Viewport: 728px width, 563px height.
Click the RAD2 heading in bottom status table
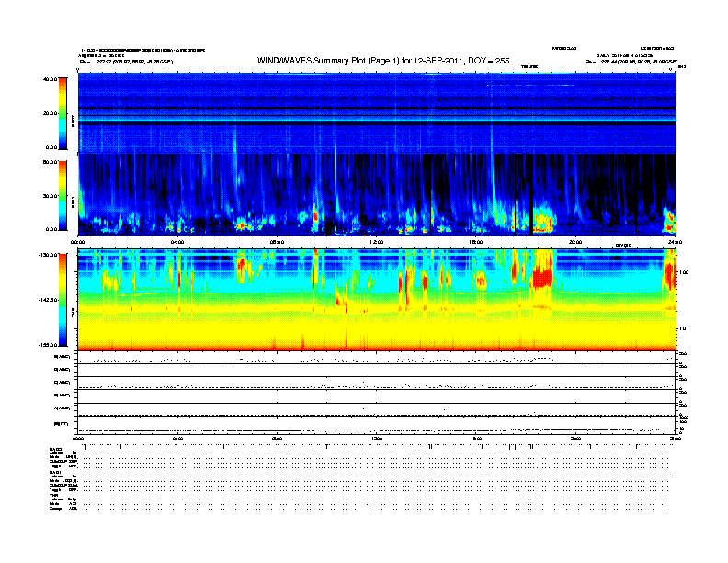[x=55, y=450]
